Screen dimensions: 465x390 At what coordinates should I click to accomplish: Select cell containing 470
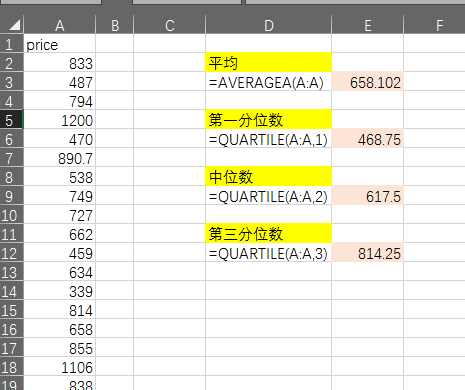[60, 138]
